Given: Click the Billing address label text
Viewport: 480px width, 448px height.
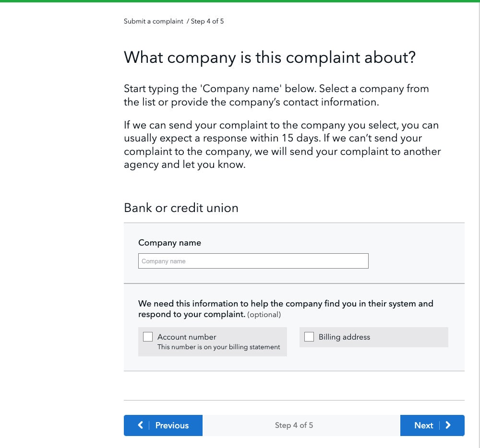Looking at the screenshot, I should [344, 337].
